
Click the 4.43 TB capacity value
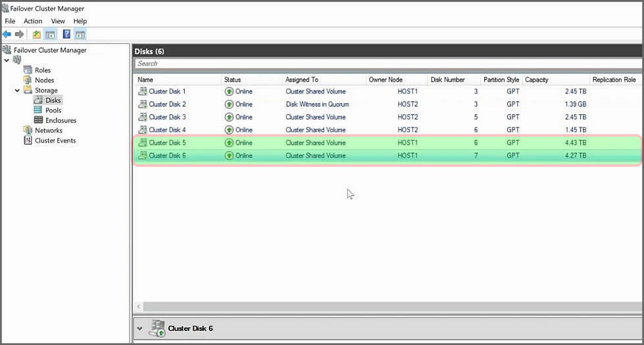(x=576, y=143)
